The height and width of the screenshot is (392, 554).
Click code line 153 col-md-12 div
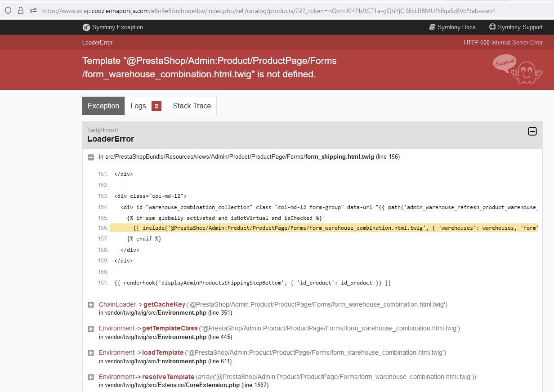(150, 196)
